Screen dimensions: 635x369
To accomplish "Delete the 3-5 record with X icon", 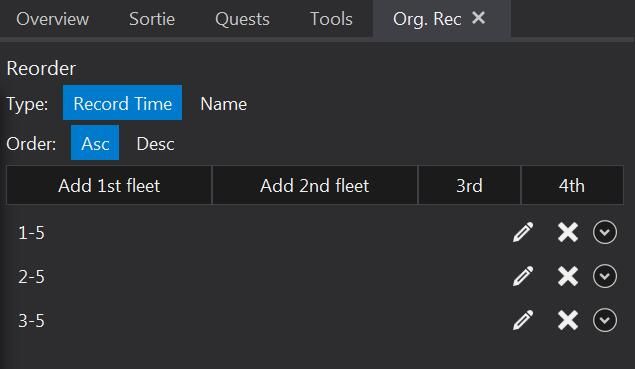I will (568, 320).
